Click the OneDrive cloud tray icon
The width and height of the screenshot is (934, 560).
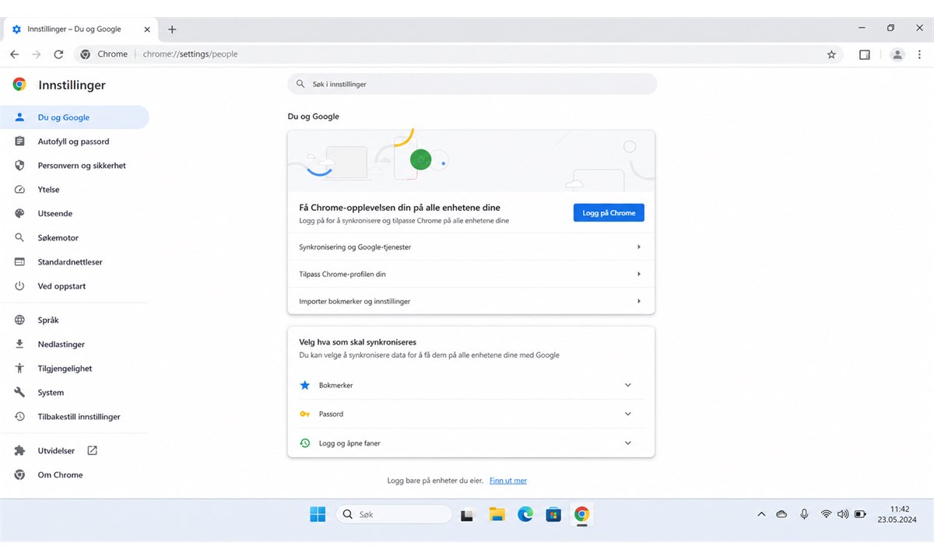click(x=781, y=514)
